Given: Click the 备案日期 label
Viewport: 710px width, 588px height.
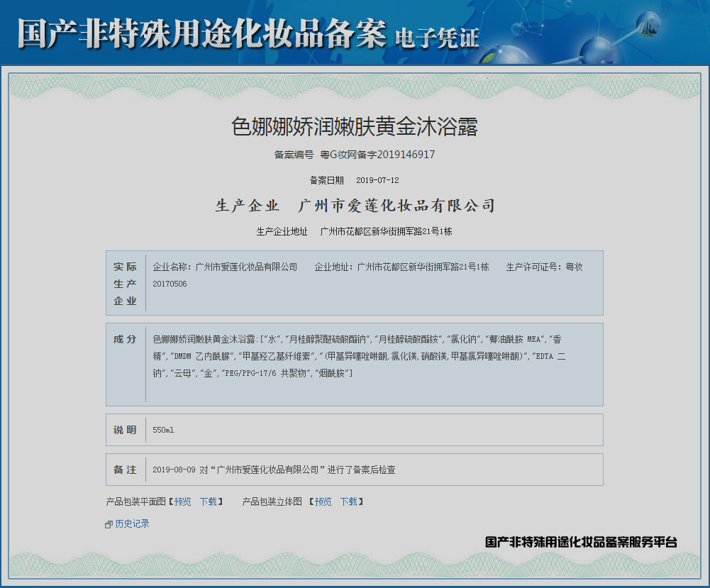Looking at the screenshot, I should 326,180.
